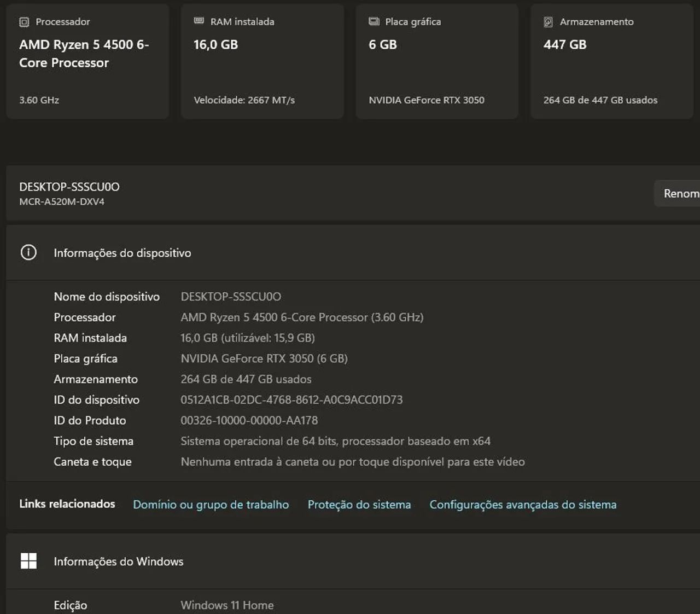Select the 447 GB storage card
The image size is (700, 614).
tap(612, 61)
